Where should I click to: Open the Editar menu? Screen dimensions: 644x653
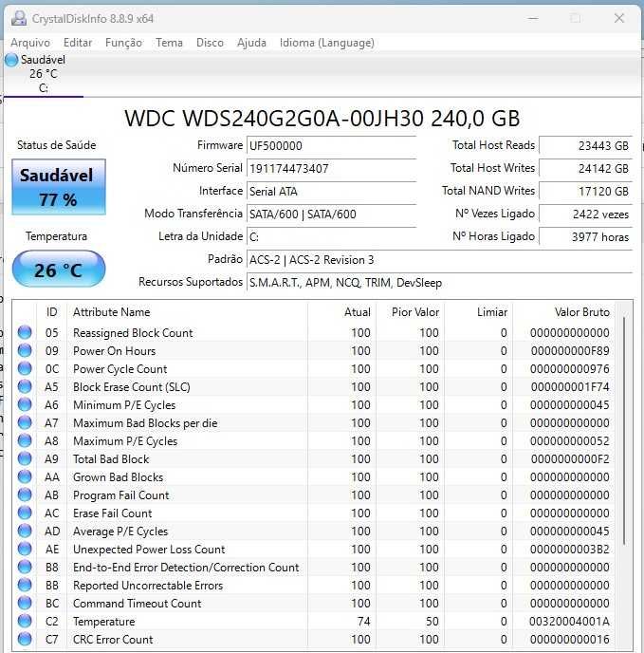click(x=78, y=43)
